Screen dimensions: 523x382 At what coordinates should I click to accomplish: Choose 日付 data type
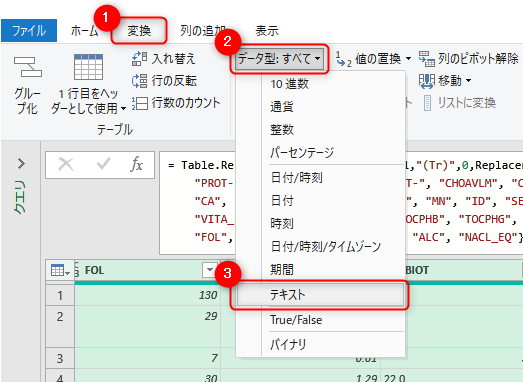click(x=320, y=201)
